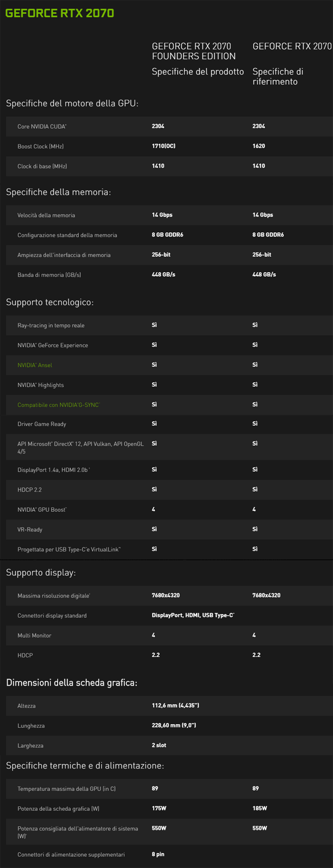Click the Core NVIDIA CUDA row label
The width and height of the screenshot is (333, 868).
pos(42,126)
